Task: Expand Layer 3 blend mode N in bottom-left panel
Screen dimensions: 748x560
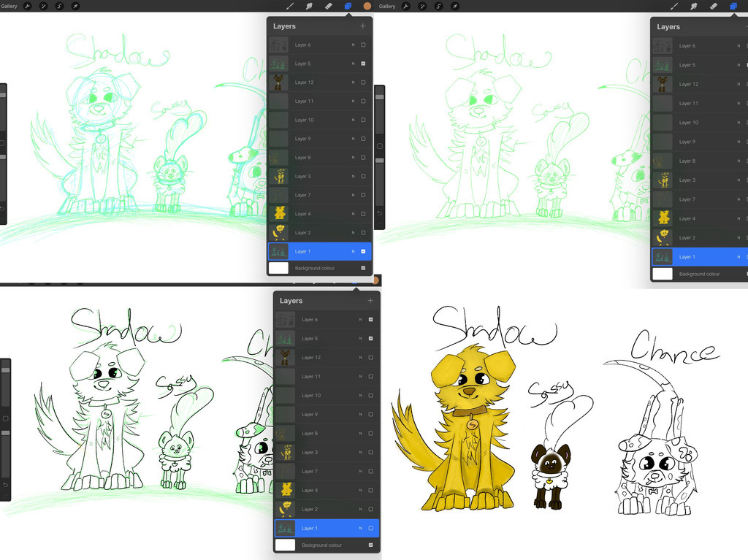Action: (x=360, y=453)
